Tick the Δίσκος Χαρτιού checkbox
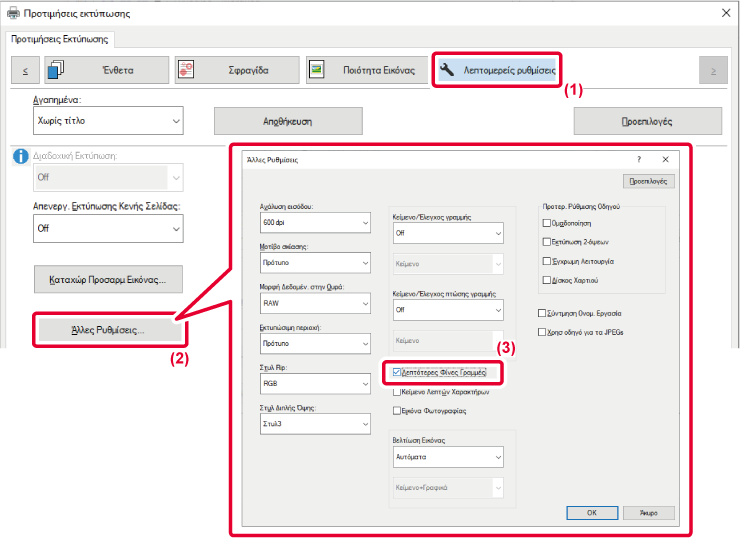740x541 pixels. click(x=547, y=280)
